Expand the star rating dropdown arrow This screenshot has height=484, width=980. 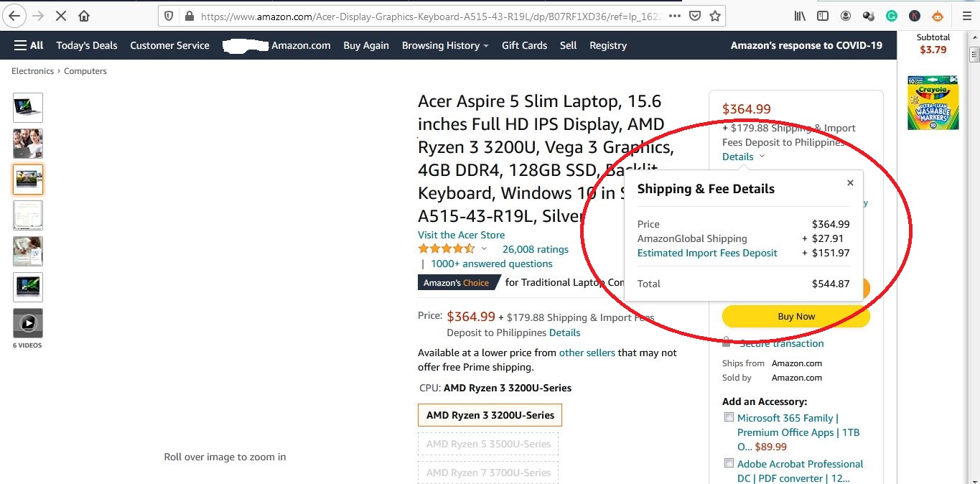(484, 249)
